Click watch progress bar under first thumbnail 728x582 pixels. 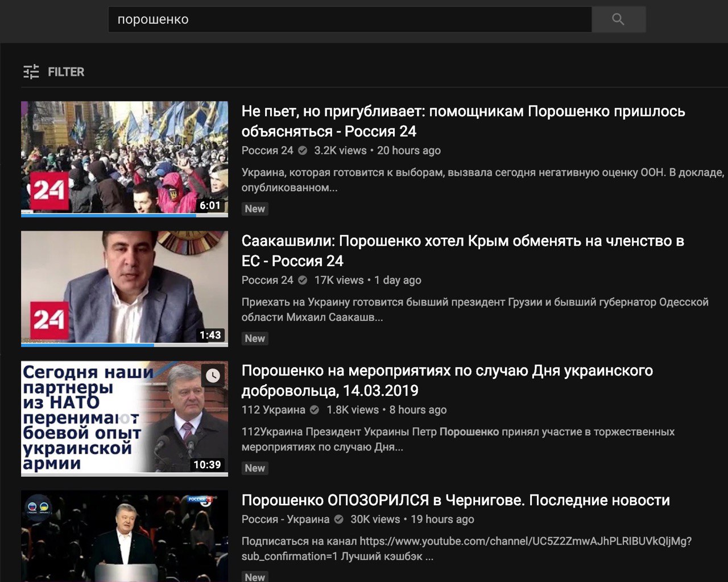click(x=125, y=215)
